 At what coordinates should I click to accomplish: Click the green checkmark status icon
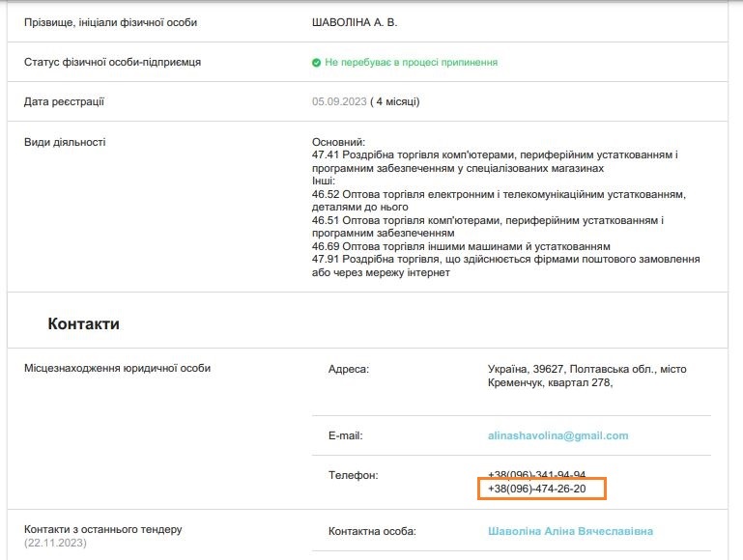pyautogui.click(x=316, y=63)
